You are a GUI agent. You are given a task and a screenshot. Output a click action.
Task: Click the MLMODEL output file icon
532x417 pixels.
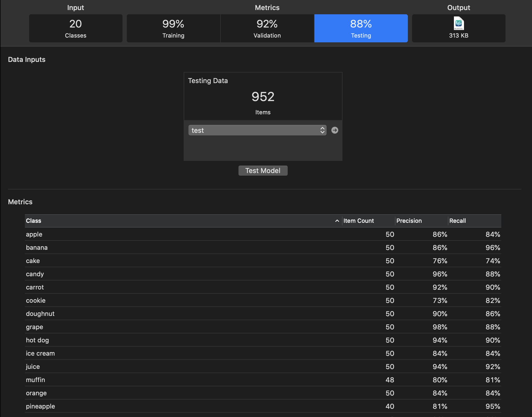(459, 24)
